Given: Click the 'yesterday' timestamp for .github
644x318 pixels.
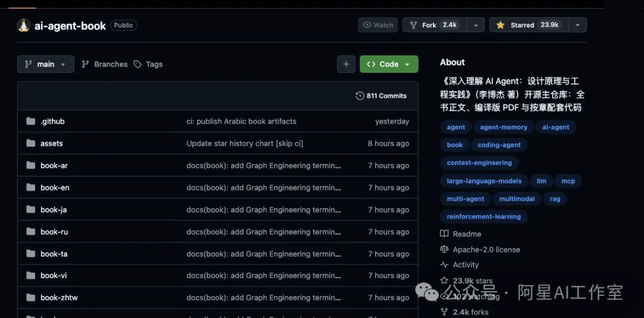Looking at the screenshot, I should click(x=392, y=121).
